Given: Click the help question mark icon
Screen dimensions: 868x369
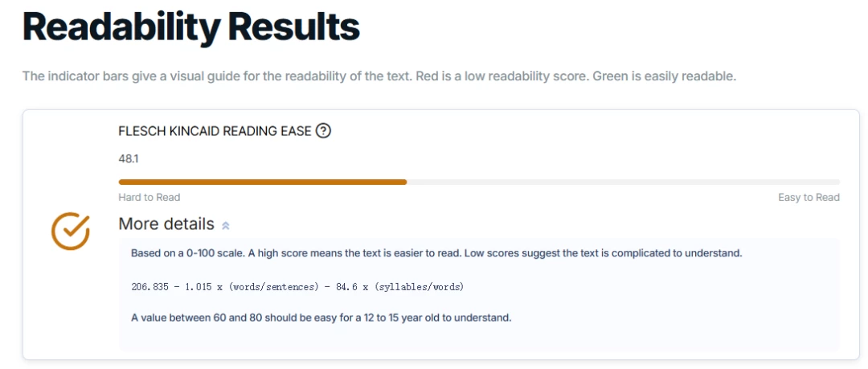Looking at the screenshot, I should pos(323,131).
